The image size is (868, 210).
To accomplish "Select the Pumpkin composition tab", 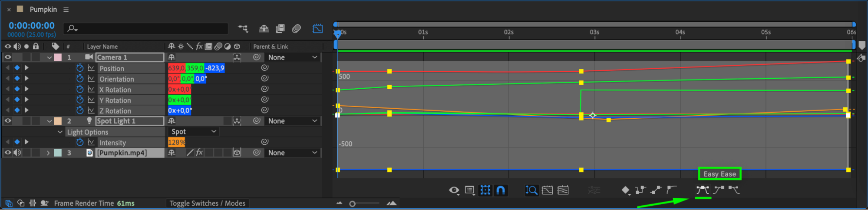I will (x=43, y=9).
